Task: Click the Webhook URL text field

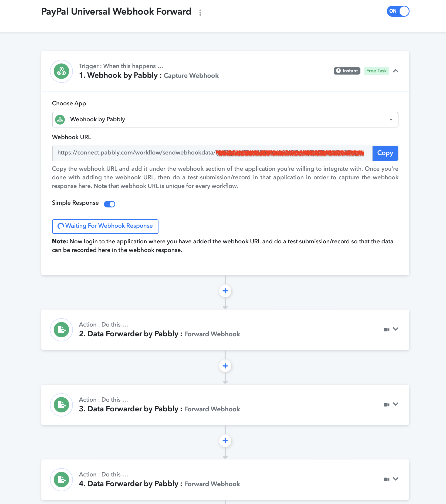Action: [x=212, y=153]
